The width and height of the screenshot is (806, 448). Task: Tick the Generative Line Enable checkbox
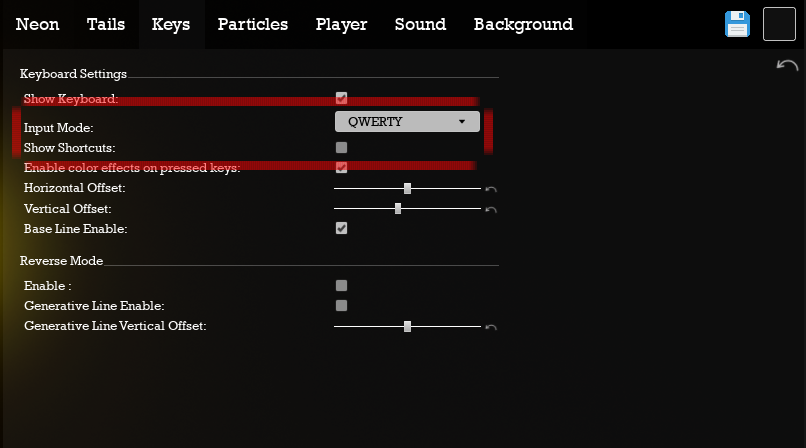[341, 306]
